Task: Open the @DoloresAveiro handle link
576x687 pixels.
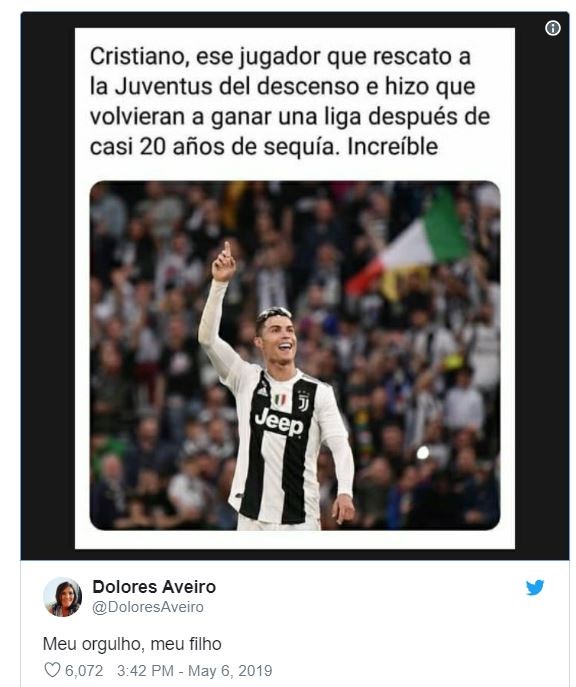Action: pos(148,607)
